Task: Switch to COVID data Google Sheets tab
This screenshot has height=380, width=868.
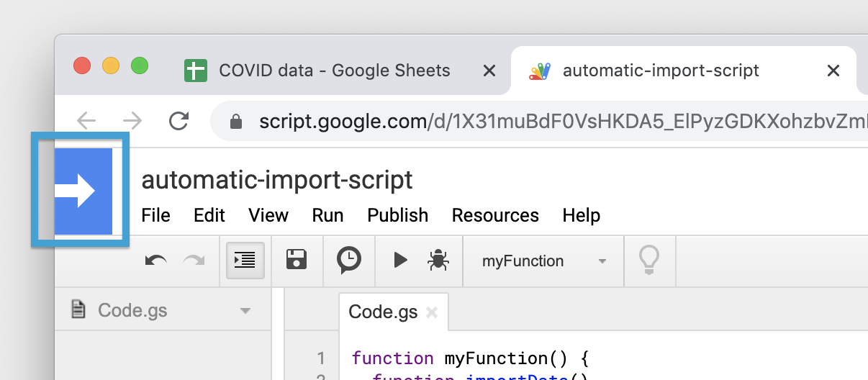Action: 335,71
